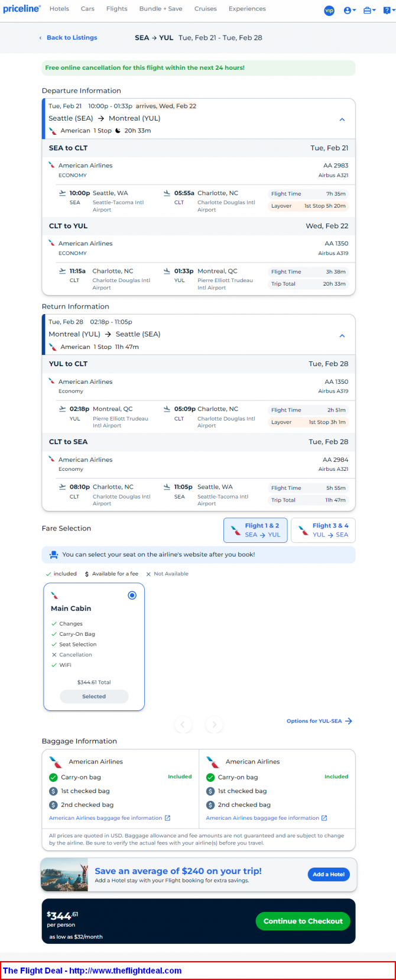The image size is (396, 980).
Task: Click the dollar icon beside 'Available for a fee'
Action: pyautogui.click(x=87, y=574)
